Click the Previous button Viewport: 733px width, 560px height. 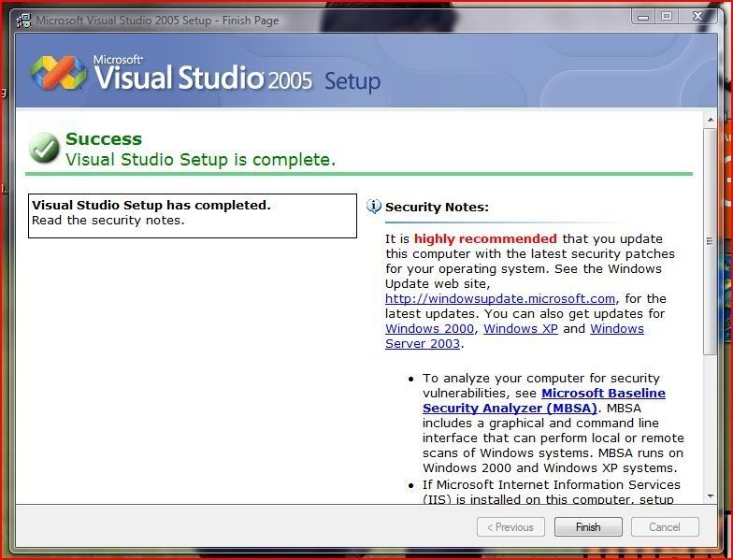510,527
